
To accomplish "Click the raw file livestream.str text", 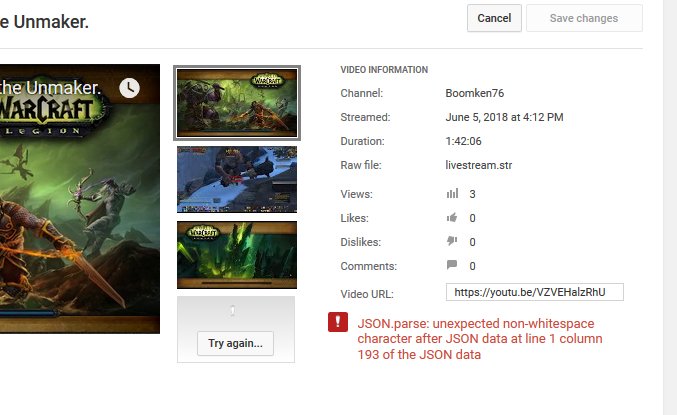I will (478, 165).
